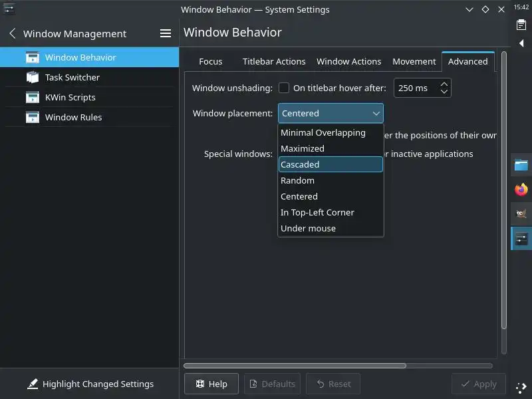Click the panel icon in the bottom-right corner
The height and width of the screenshot is (399, 532).
[521, 388]
